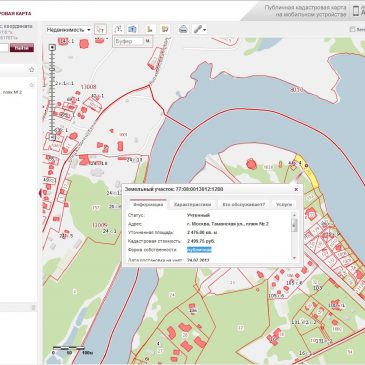Zoom in with the plus at slider top

[52, 47]
